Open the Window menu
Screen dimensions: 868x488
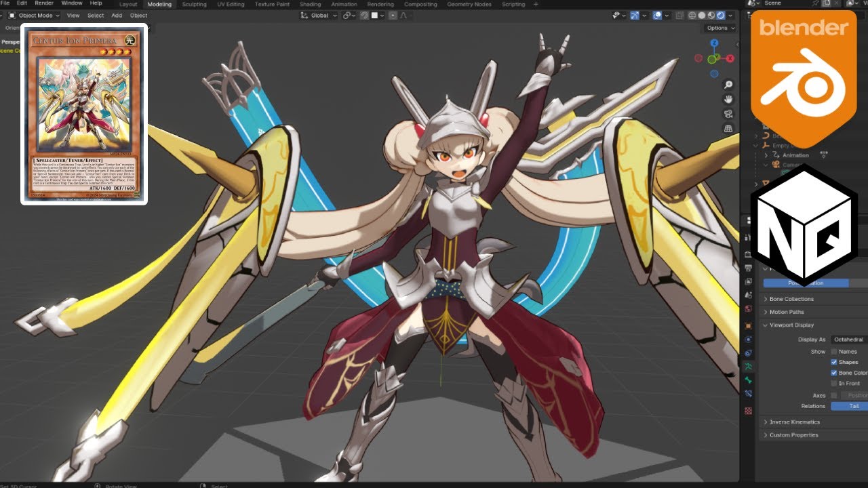coord(71,3)
